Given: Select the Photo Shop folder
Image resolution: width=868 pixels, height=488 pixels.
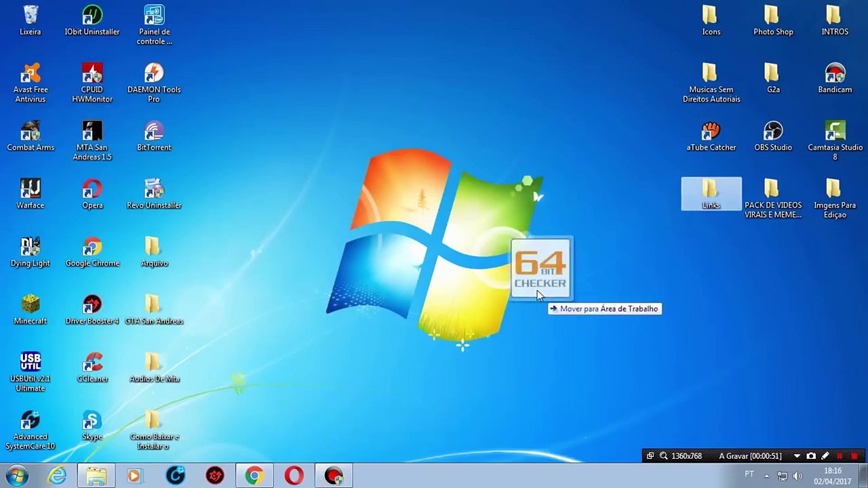Looking at the screenshot, I should (773, 20).
